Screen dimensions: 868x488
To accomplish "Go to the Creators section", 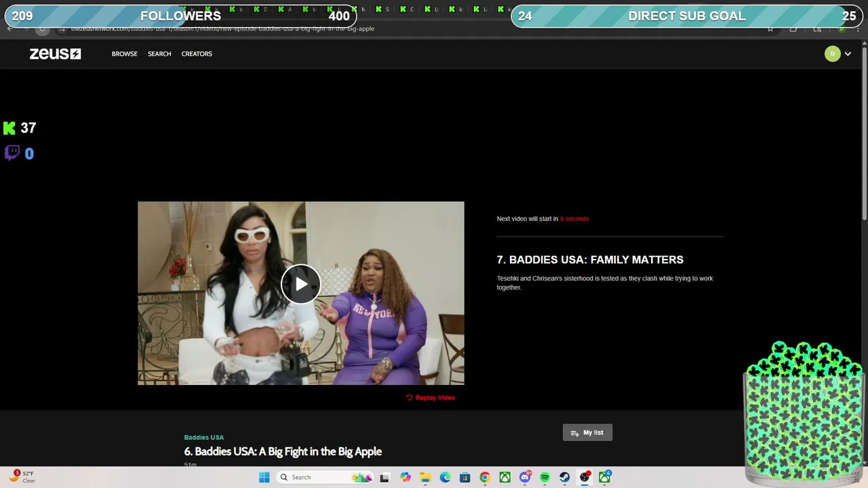I will [x=197, y=54].
